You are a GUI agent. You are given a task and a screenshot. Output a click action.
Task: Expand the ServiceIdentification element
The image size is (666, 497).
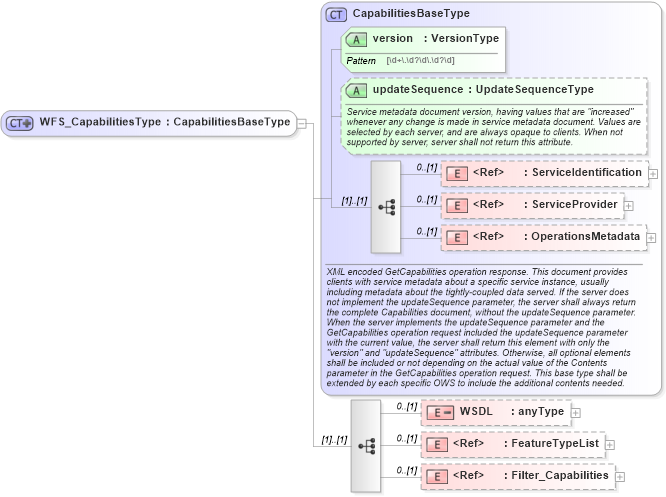click(x=653, y=174)
